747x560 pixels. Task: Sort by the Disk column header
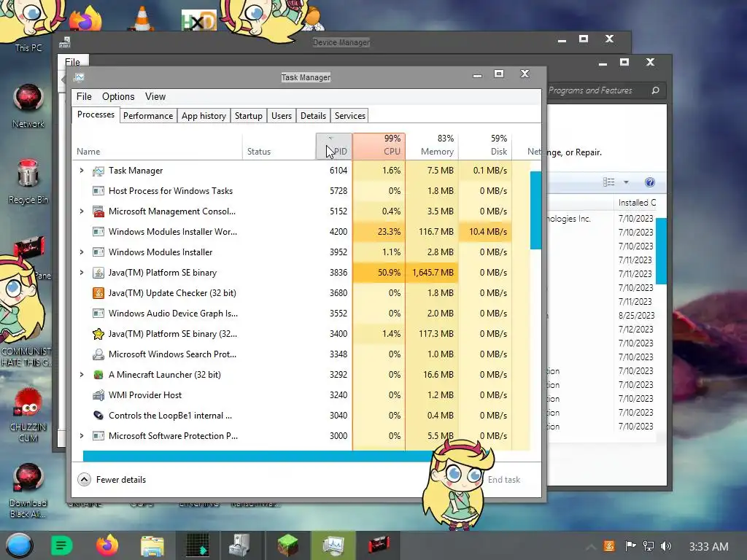click(485, 146)
